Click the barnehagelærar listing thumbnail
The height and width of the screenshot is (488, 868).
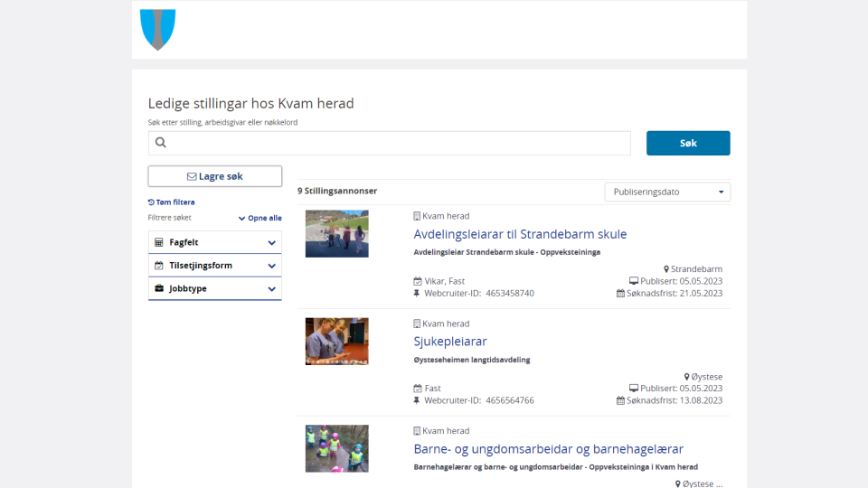tap(336, 448)
